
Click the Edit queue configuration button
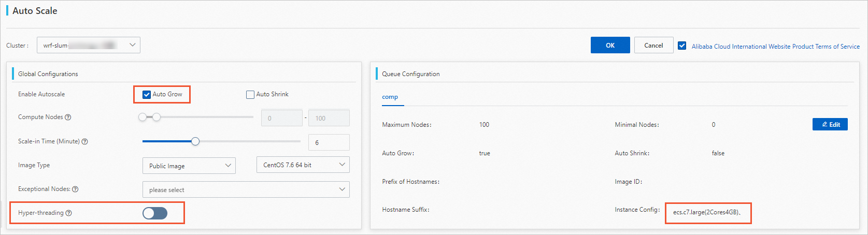click(830, 125)
